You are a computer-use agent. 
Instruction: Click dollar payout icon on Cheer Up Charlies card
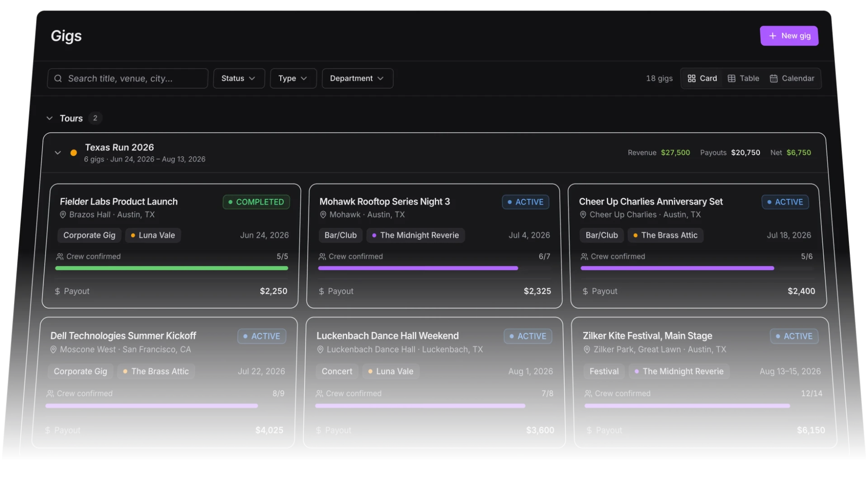(585, 291)
